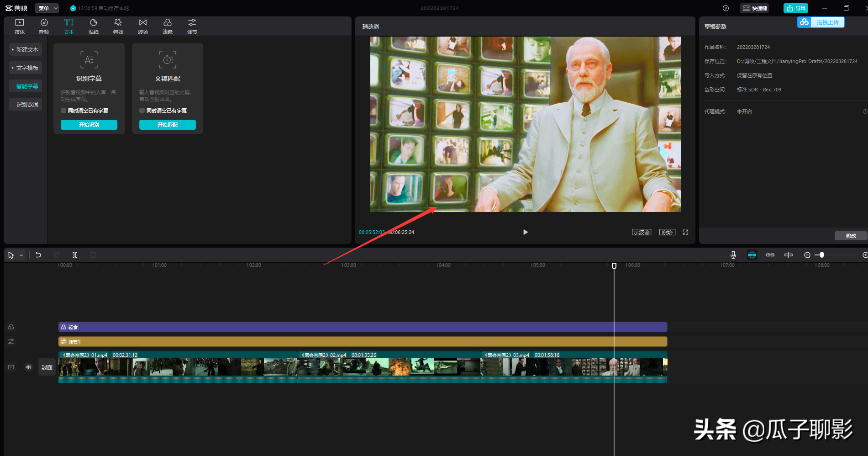Click the 拖拽上传 cloud upload button
Screen dimensions: 868x456
(821, 22)
